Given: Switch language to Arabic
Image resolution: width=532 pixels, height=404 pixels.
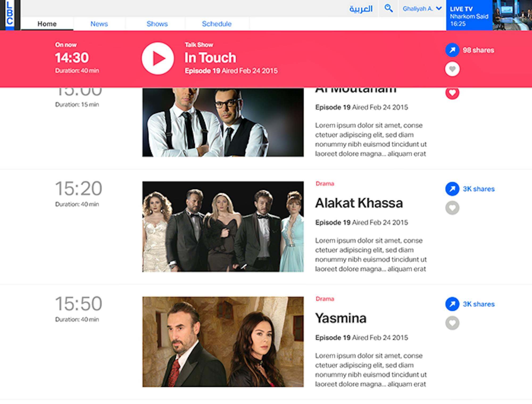Looking at the screenshot, I should 361,9.
